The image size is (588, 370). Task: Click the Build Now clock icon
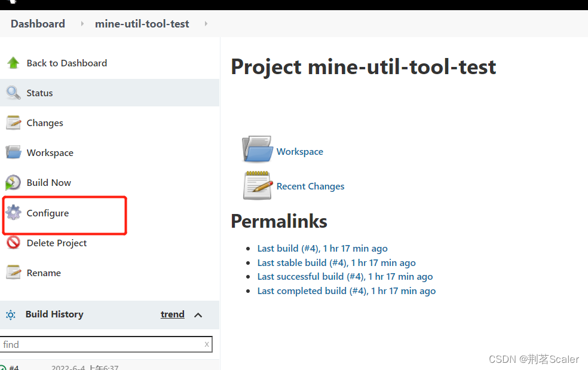(x=13, y=182)
